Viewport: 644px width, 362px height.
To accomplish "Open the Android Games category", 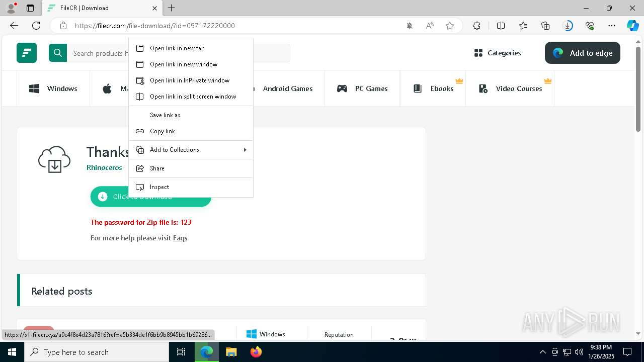I will (x=287, y=88).
